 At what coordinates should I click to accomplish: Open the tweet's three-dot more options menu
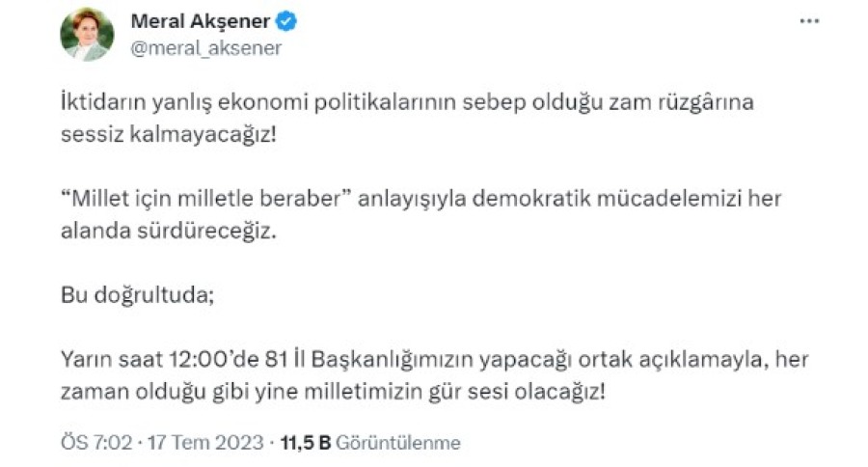point(808,21)
